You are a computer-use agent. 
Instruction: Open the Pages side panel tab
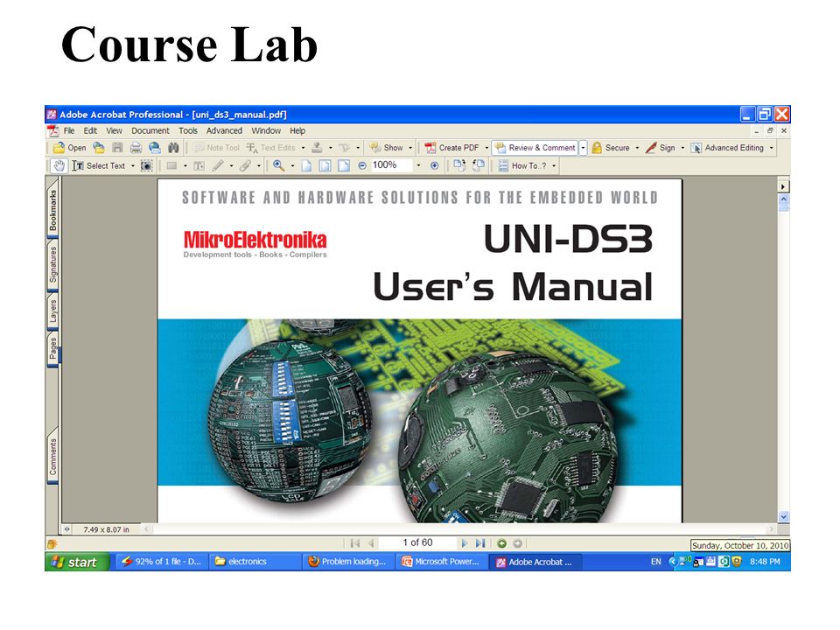pyautogui.click(x=52, y=349)
